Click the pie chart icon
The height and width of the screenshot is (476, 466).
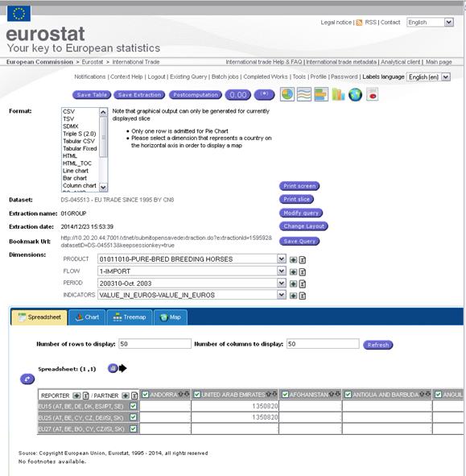tap(287, 94)
